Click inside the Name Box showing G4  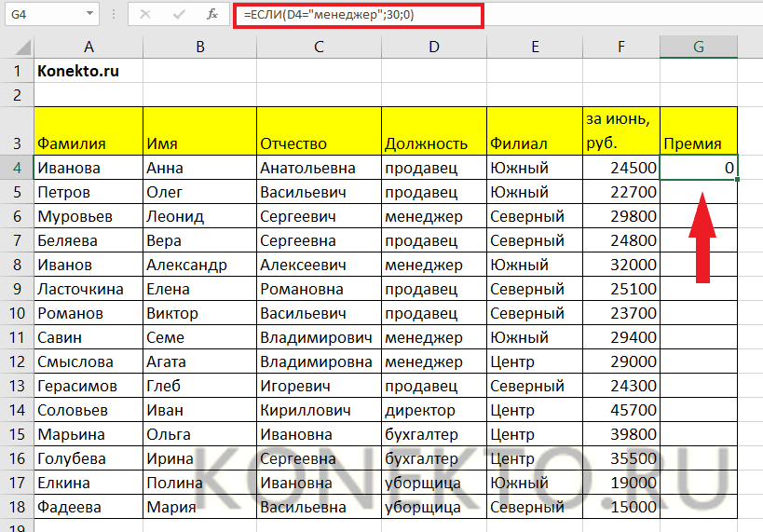[42, 14]
